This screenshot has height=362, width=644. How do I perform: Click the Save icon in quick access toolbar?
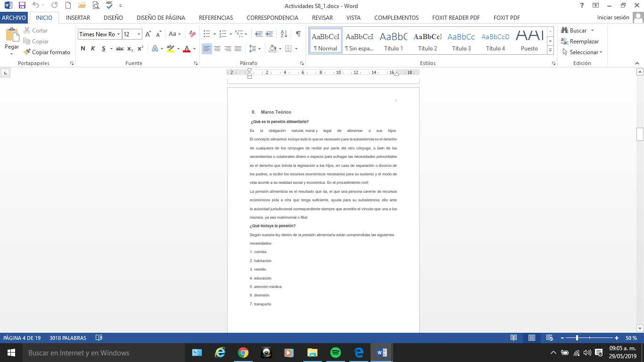[x=22, y=6]
